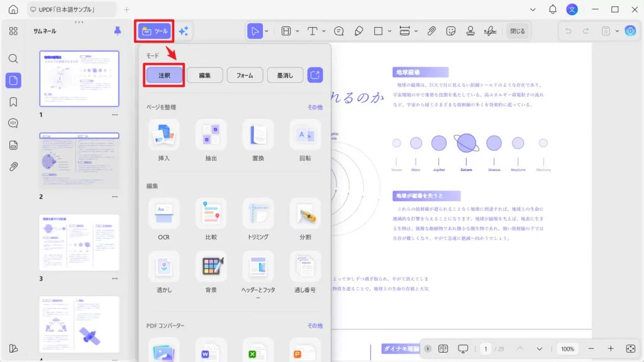Open the 背景 background tool
The width and height of the screenshot is (644, 362).
(x=211, y=273)
